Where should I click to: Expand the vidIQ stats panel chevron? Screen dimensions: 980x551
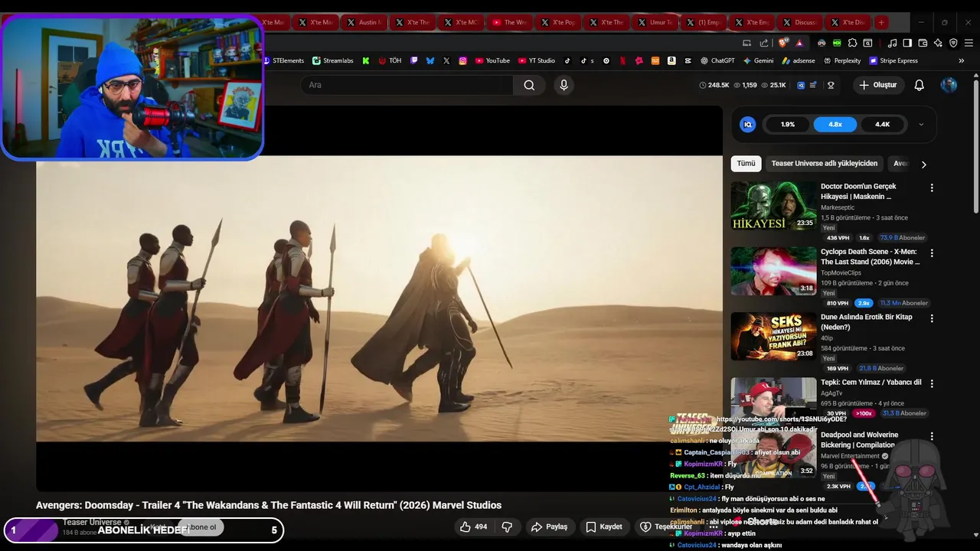click(x=921, y=124)
